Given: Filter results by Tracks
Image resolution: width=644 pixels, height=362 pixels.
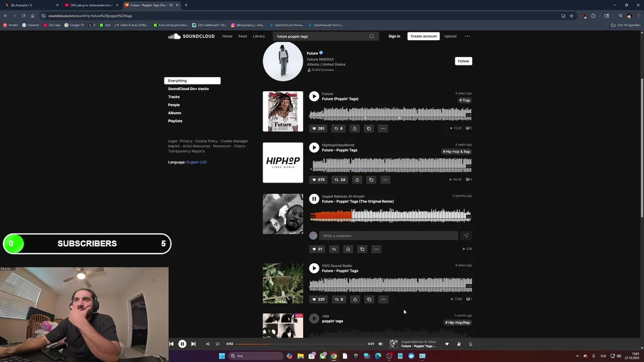Looking at the screenshot, I should pyautogui.click(x=174, y=97).
